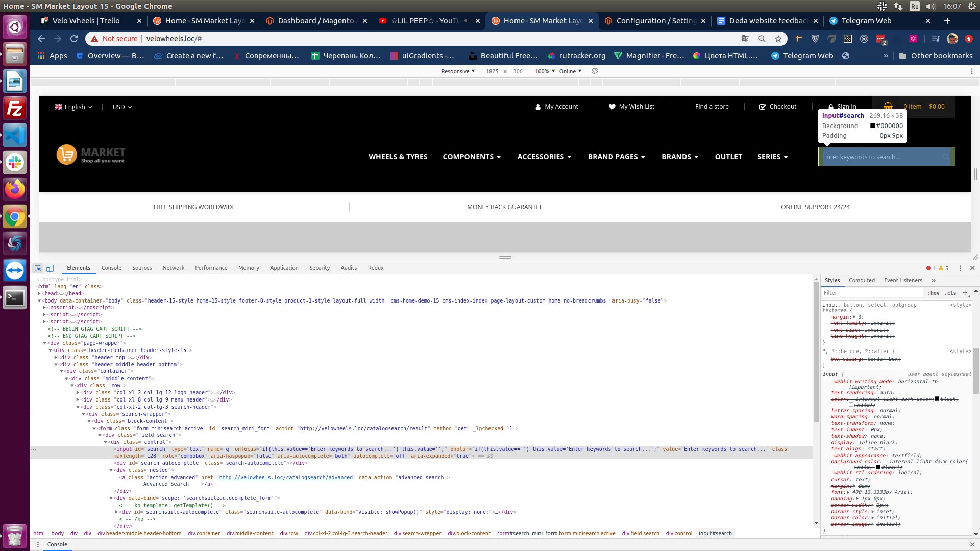Click the My Account link
Screen dimensions: 980x551
coord(556,107)
